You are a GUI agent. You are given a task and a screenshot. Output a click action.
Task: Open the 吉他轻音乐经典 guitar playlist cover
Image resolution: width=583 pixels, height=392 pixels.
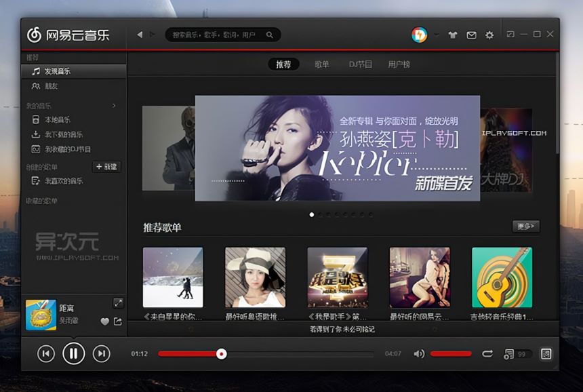pos(502,277)
